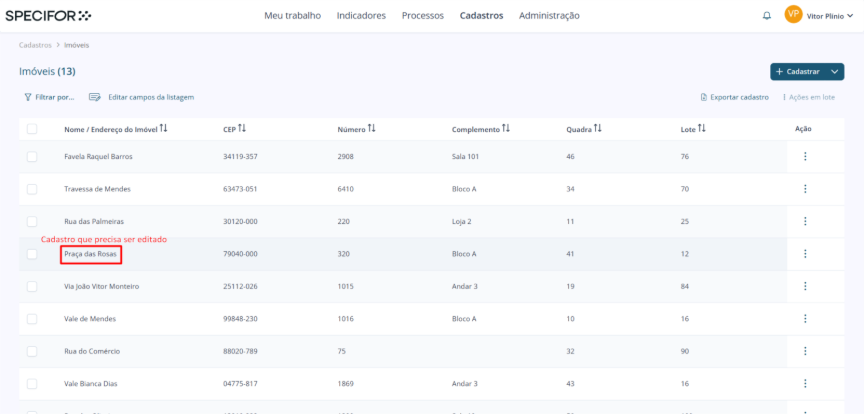Click Complemento Loja 2 cell
This screenshot has width=864, height=414.
pos(462,222)
